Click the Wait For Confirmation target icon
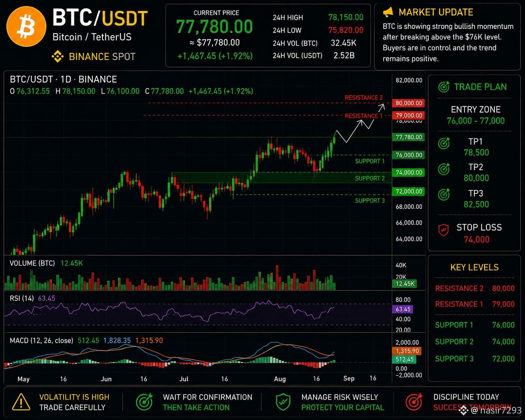Image resolution: width=525 pixels, height=420 pixels. tap(144, 402)
